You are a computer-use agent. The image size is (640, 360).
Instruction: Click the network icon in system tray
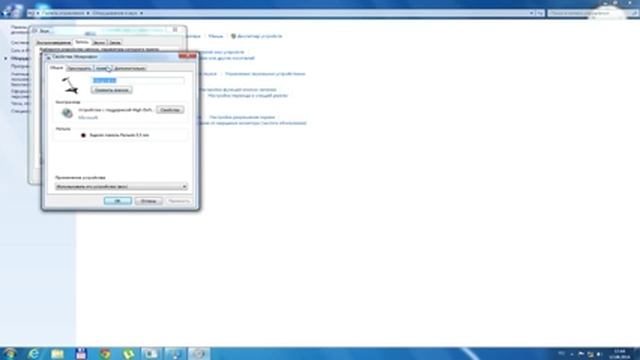[590, 354]
